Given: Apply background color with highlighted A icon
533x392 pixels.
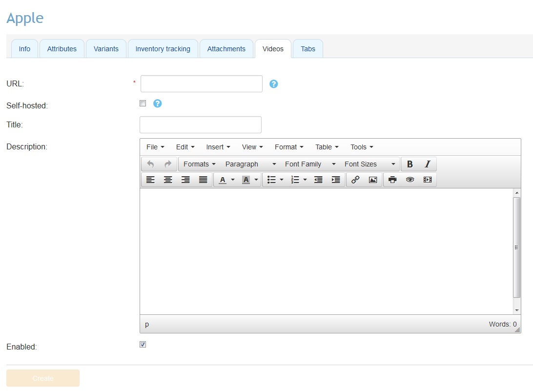Looking at the screenshot, I should coord(246,180).
